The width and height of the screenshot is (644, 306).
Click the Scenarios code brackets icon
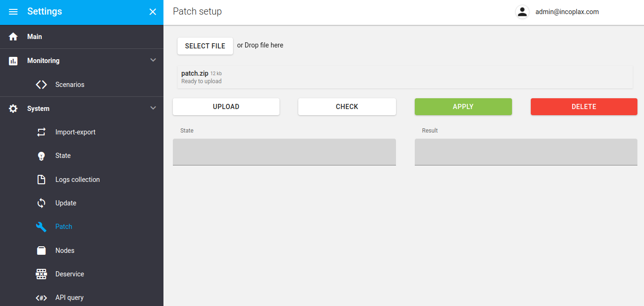click(41, 85)
